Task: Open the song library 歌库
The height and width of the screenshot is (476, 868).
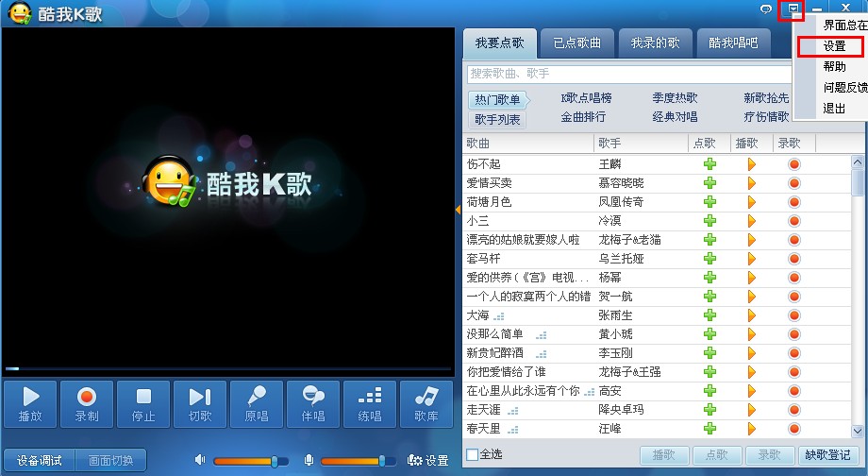Action: tap(426, 404)
